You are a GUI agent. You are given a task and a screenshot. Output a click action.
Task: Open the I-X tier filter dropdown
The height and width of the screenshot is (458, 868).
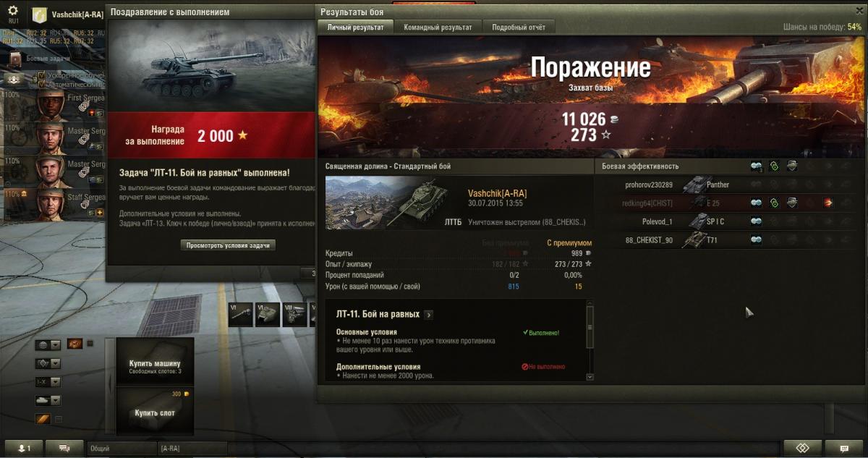[48, 382]
